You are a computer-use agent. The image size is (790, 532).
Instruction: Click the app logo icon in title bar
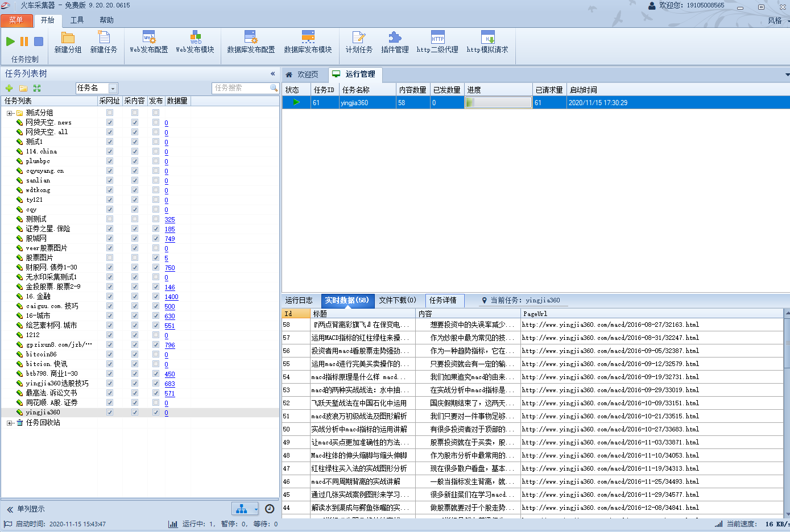click(6, 5)
